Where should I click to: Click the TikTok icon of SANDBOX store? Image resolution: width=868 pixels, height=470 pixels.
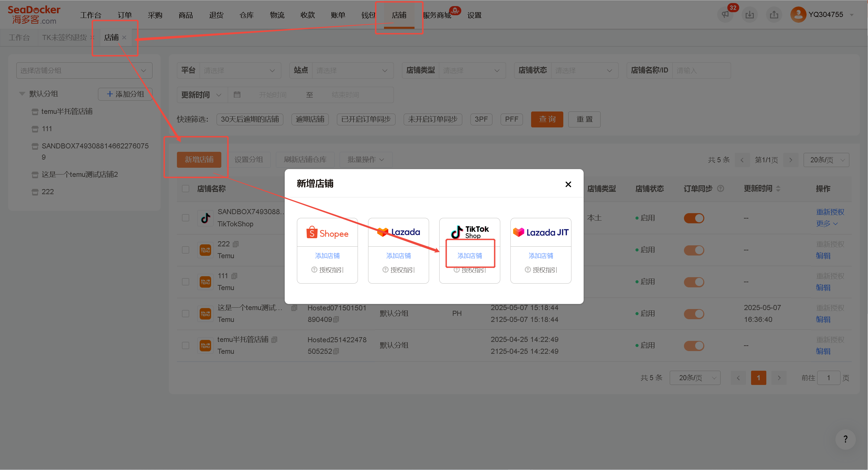pos(205,218)
